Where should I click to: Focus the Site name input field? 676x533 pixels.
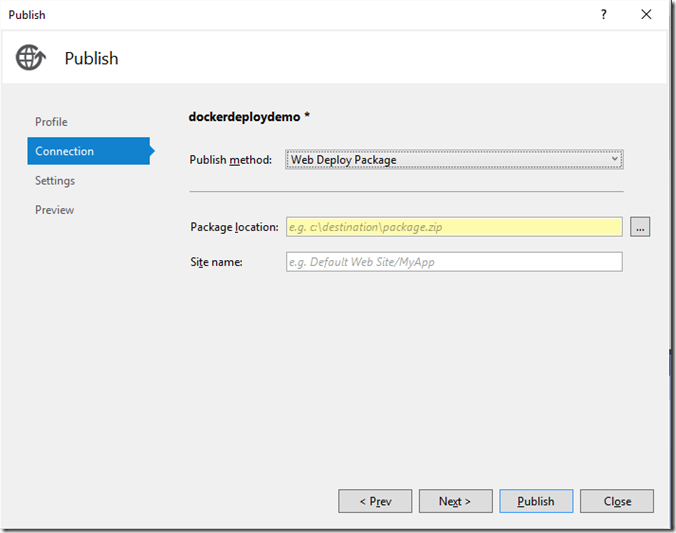click(454, 262)
